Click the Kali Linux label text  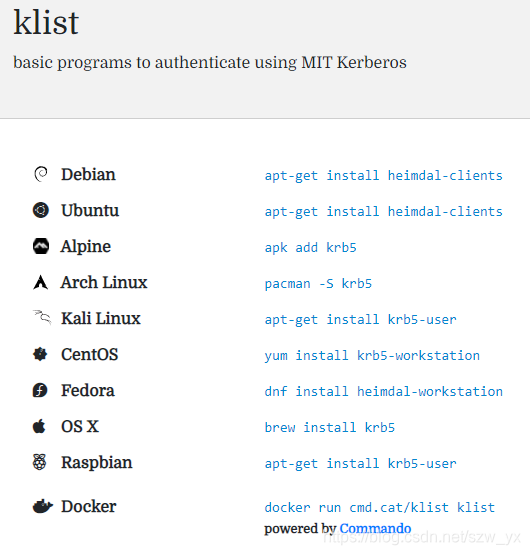101,318
